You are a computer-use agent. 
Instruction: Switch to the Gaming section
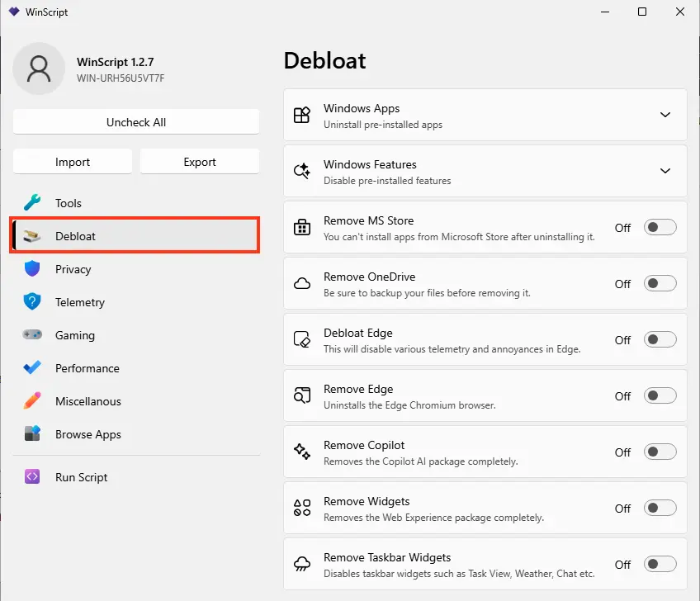[x=135, y=335]
